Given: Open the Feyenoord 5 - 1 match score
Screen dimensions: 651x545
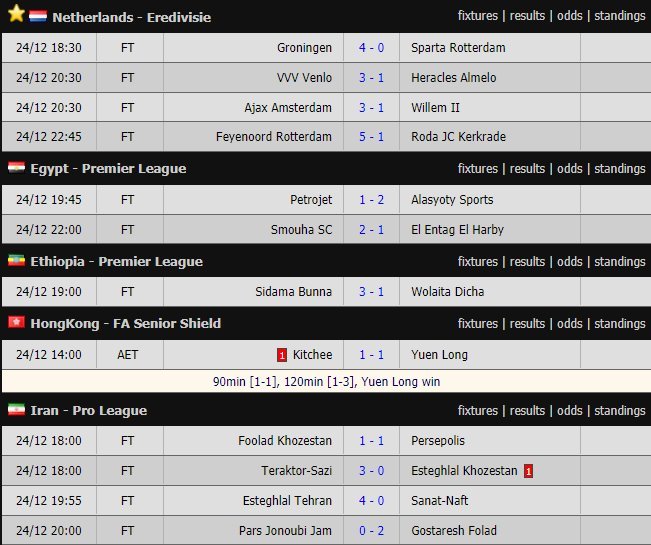Looking at the screenshot, I should click(377, 138).
